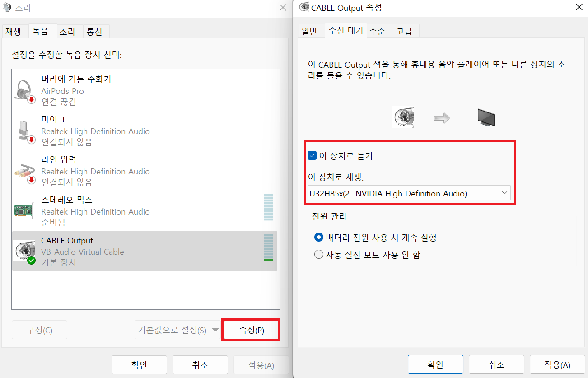This screenshot has width=588, height=378.
Task: Select the Line Input RCA connector icon
Action: click(24, 171)
